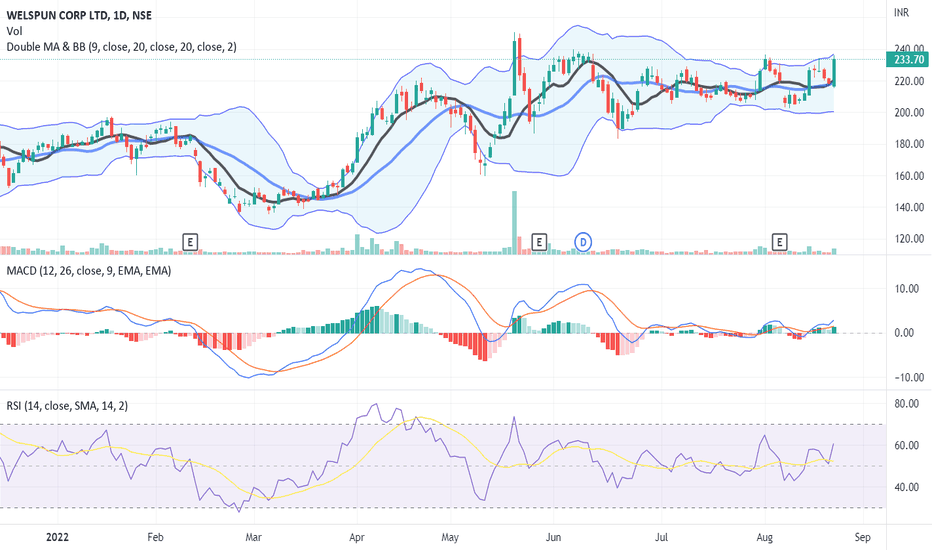Screen dimensions: 932x550
Task: Click the Vol indicator label
Action: 14,31
